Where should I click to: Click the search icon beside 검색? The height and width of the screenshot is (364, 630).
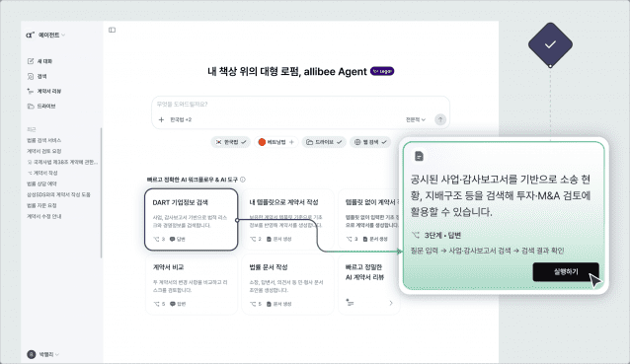(x=31, y=76)
